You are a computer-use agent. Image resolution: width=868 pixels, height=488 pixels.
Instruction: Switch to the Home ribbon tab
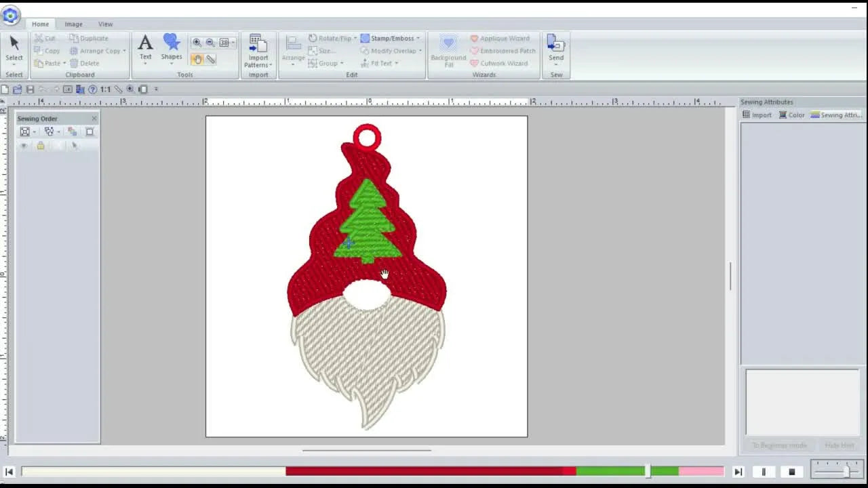tap(40, 24)
